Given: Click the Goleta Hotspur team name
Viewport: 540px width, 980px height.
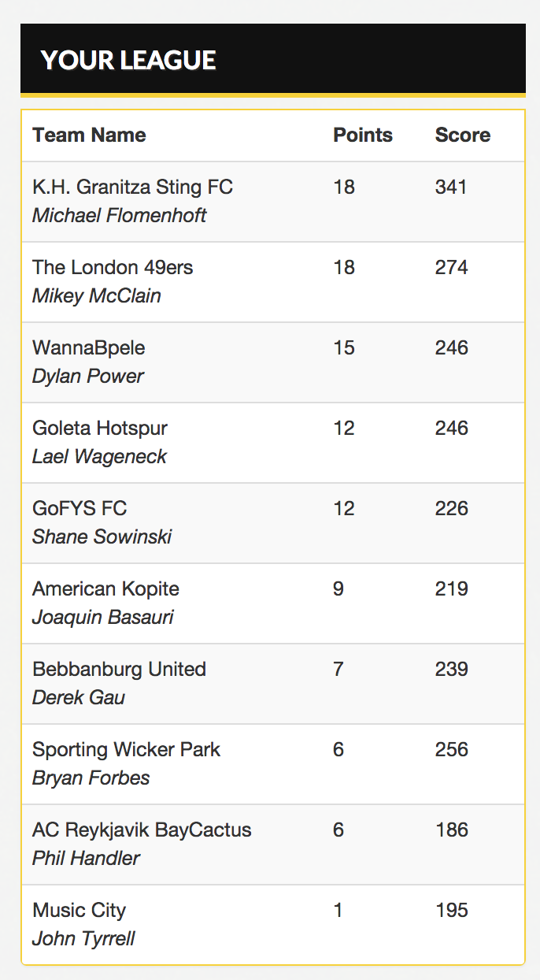Looking at the screenshot, I should tap(100, 428).
